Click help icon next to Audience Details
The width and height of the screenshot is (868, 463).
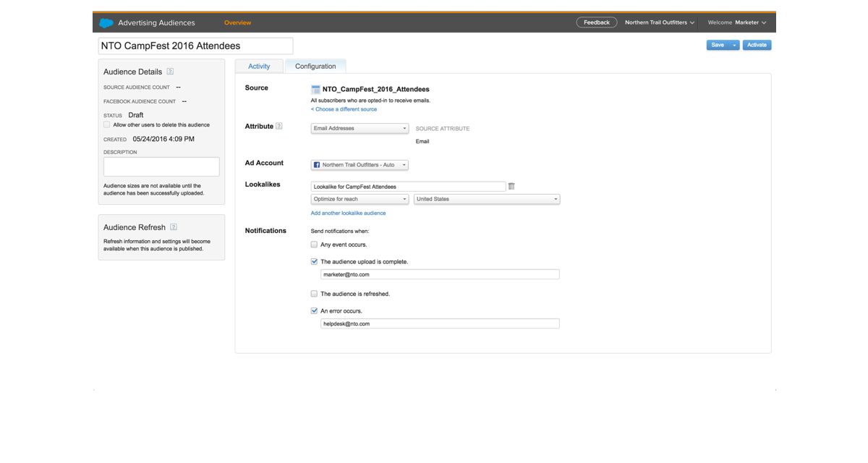click(x=170, y=72)
